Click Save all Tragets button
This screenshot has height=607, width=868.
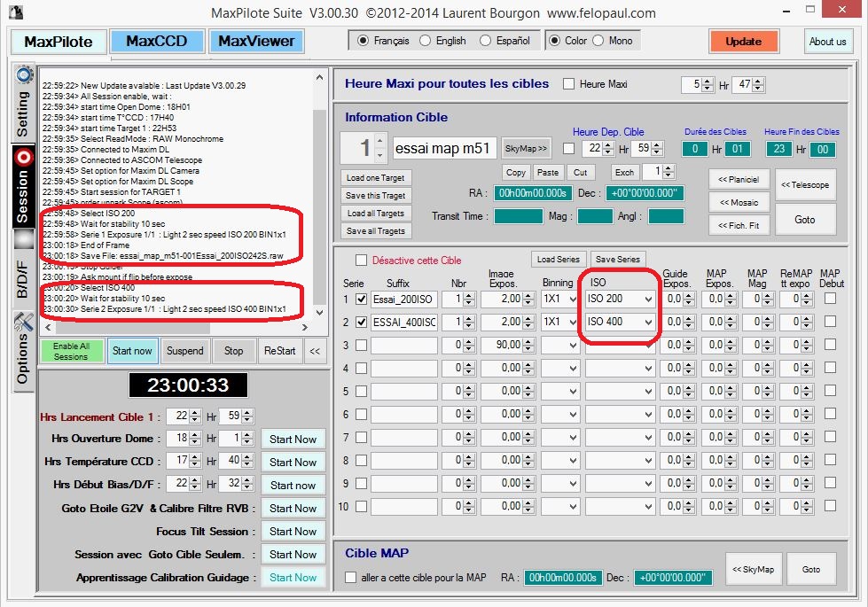375,230
